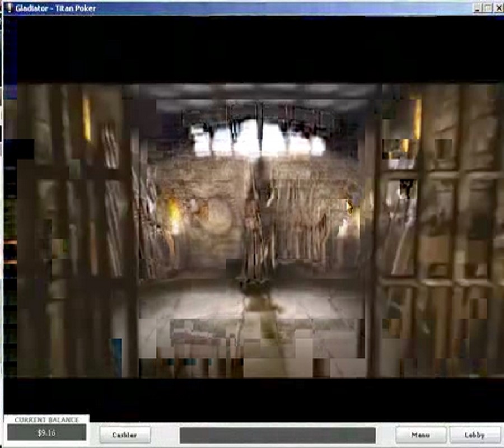Click the yellow arrow on right wall

[351, 207]
